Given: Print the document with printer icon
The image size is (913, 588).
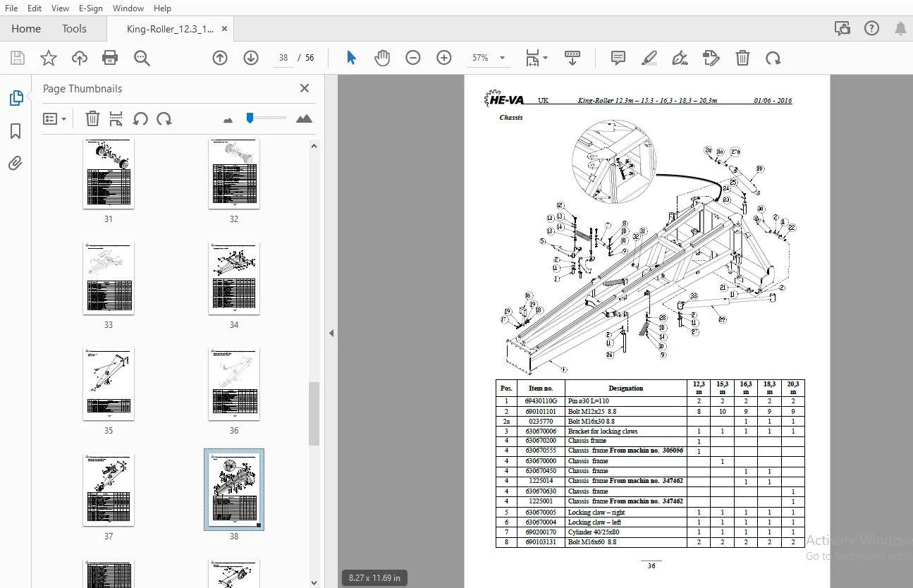Looking at the screenshot, I should (x=110, y=58).
